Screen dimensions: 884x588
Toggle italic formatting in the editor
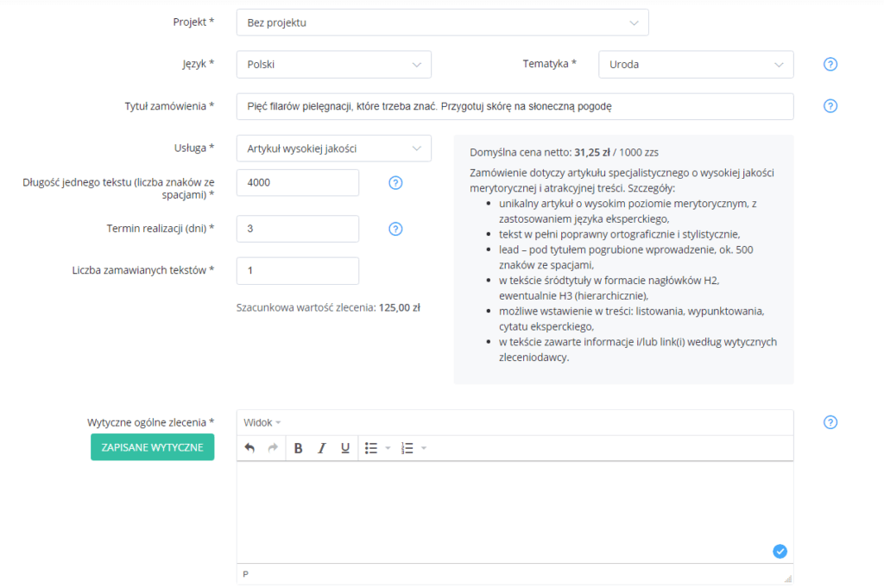pos(322,448)
